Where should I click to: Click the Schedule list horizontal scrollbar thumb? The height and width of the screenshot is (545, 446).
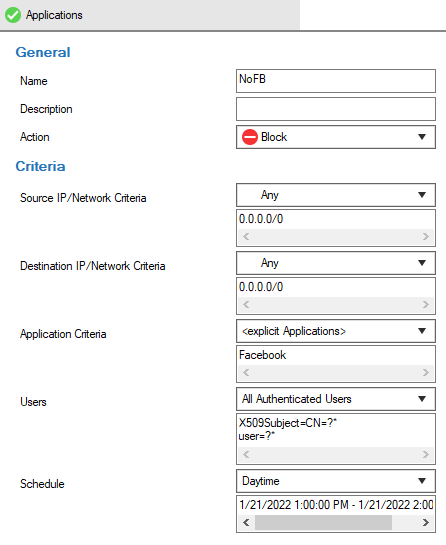tap(323, 522)
